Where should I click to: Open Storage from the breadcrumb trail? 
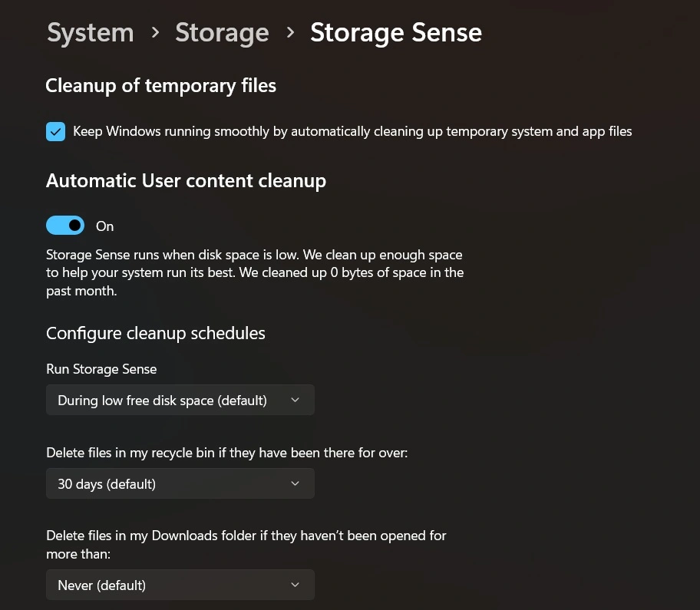[x=222, y=34]
